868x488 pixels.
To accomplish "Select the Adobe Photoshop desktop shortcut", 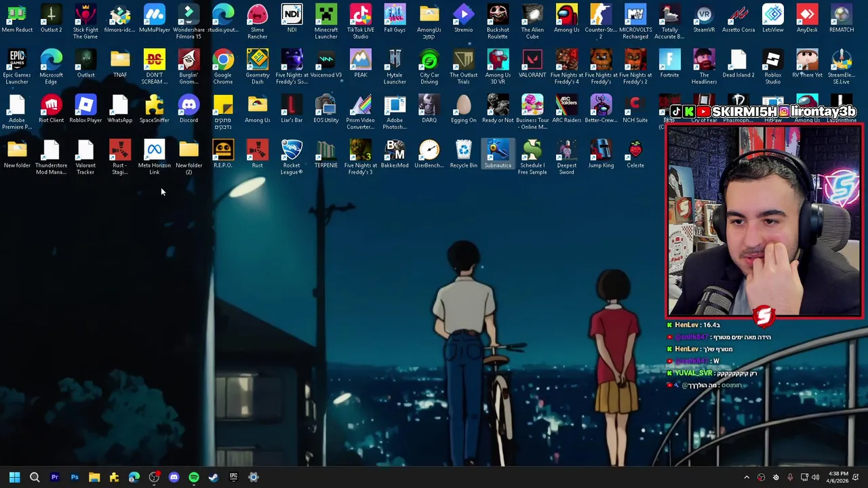I will click(x=395, y=112).
